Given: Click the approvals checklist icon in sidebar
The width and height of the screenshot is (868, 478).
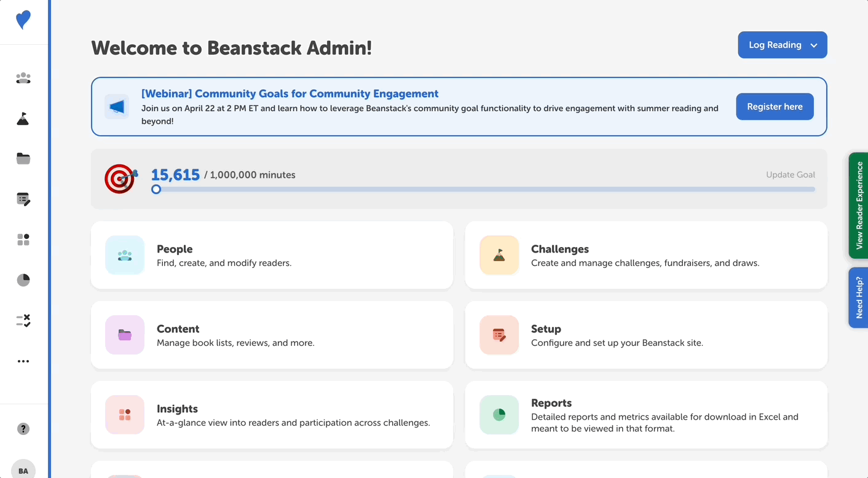Looking at the screenshot, I should pos(23,320).
